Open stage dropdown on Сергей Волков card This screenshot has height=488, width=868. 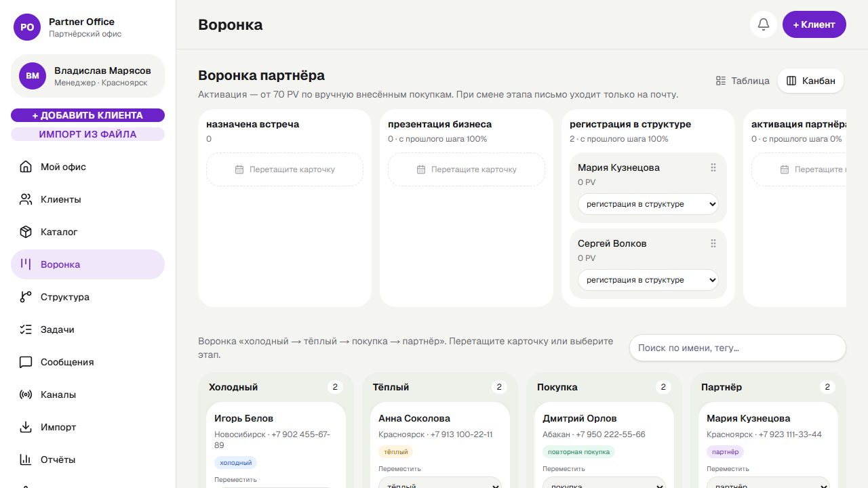648,280
